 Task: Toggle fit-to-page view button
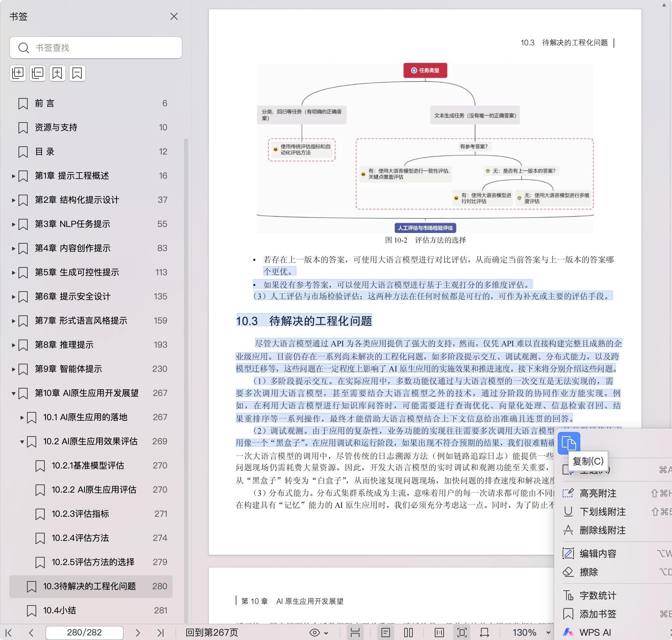[462, 633]
